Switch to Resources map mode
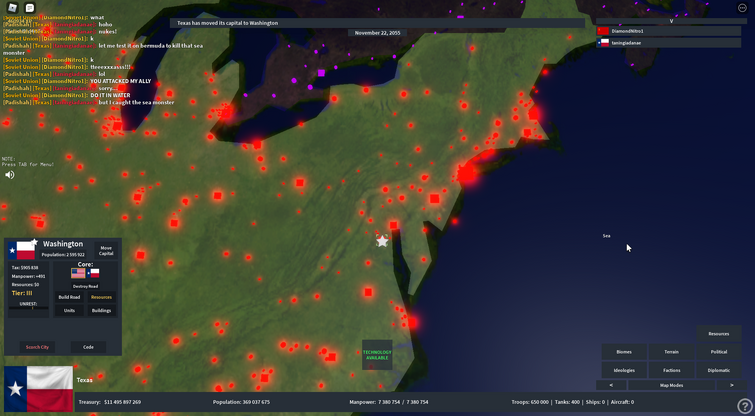The image size is (755, 416). [718, 334]
